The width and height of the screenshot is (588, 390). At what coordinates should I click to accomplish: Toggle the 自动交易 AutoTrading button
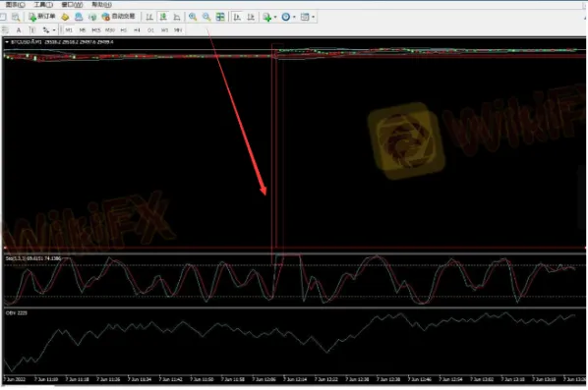118,17
